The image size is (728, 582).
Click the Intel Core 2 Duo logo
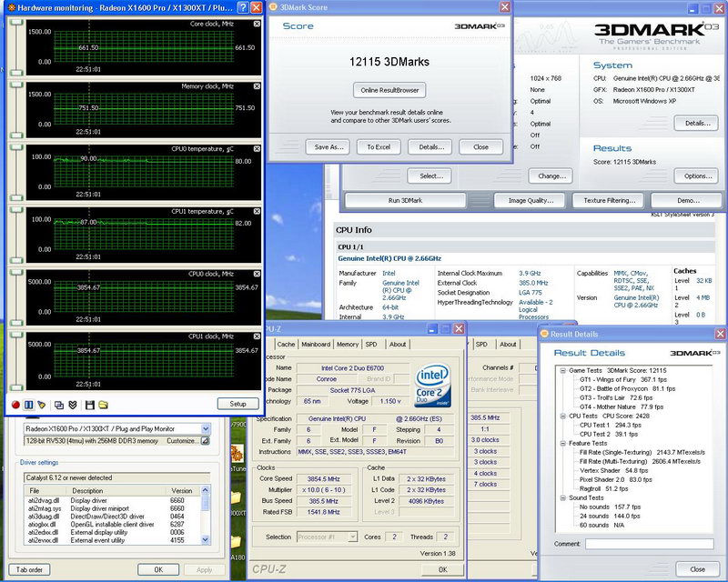[x=433, y=386]
